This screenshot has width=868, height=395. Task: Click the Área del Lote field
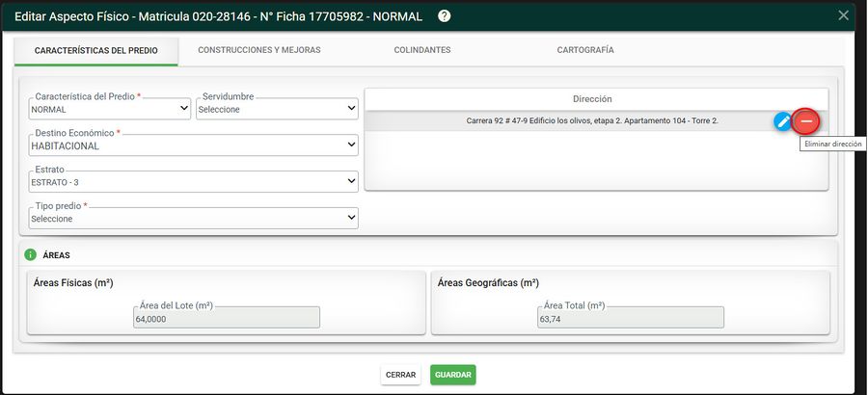[227, 318]
